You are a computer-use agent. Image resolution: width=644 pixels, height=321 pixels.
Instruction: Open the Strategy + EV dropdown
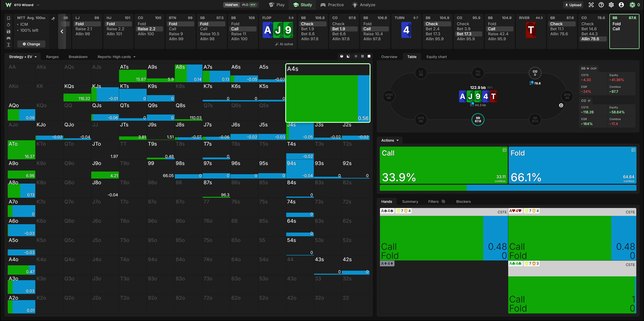pos(23,57)
